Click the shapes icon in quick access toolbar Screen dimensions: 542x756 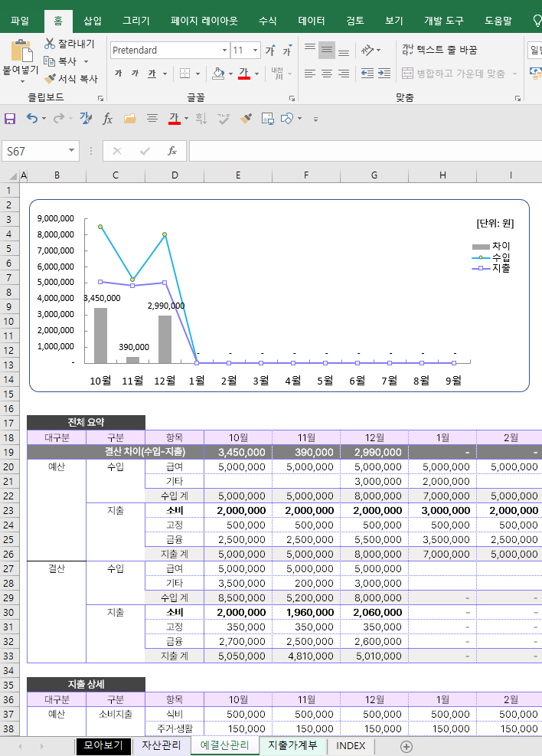click(287, 119)
